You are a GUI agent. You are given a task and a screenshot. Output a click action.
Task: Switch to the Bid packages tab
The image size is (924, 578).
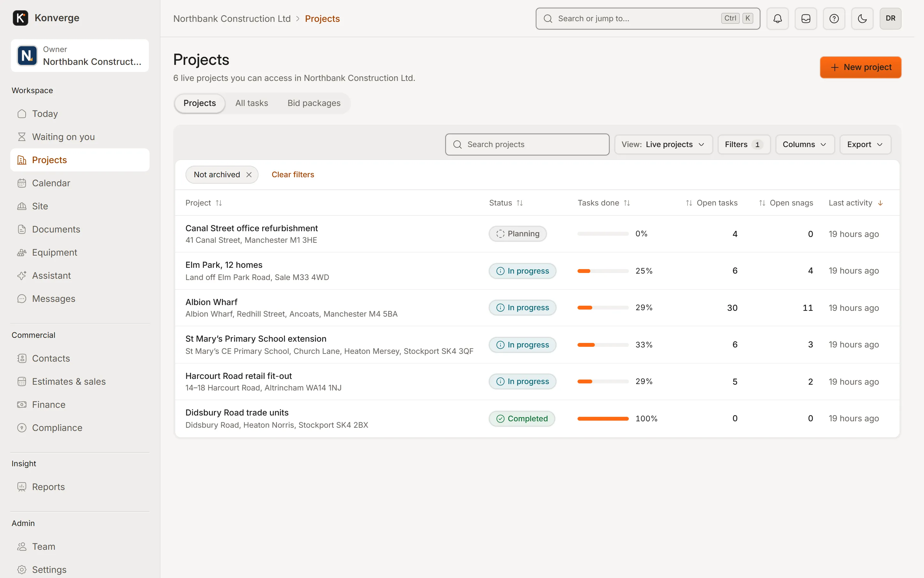[x=314, y=103]
